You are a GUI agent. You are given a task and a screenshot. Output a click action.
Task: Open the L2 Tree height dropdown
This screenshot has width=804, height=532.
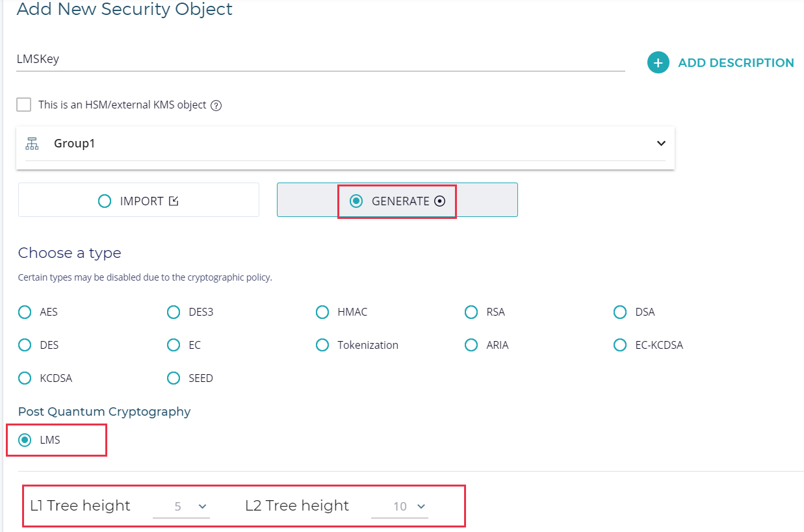400,507
